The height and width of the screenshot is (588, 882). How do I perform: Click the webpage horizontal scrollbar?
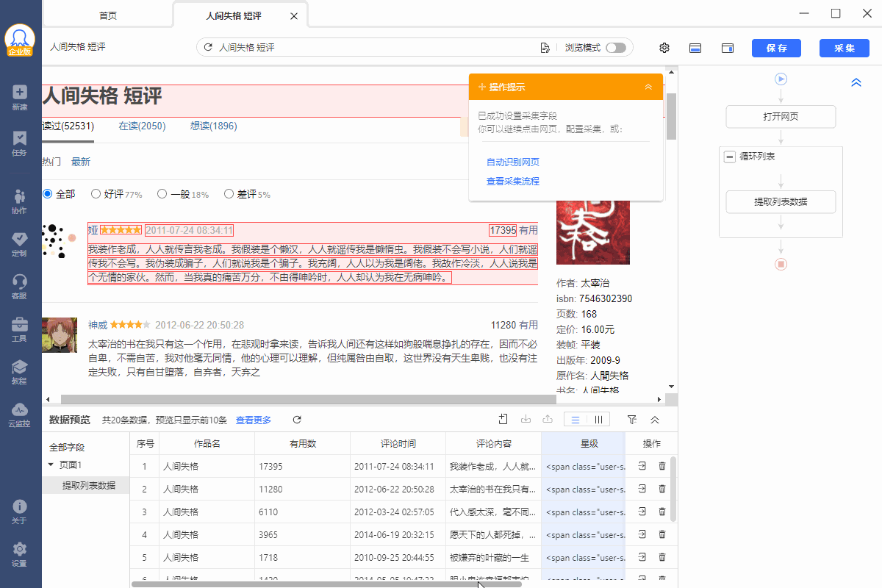(x=309, y=399)
